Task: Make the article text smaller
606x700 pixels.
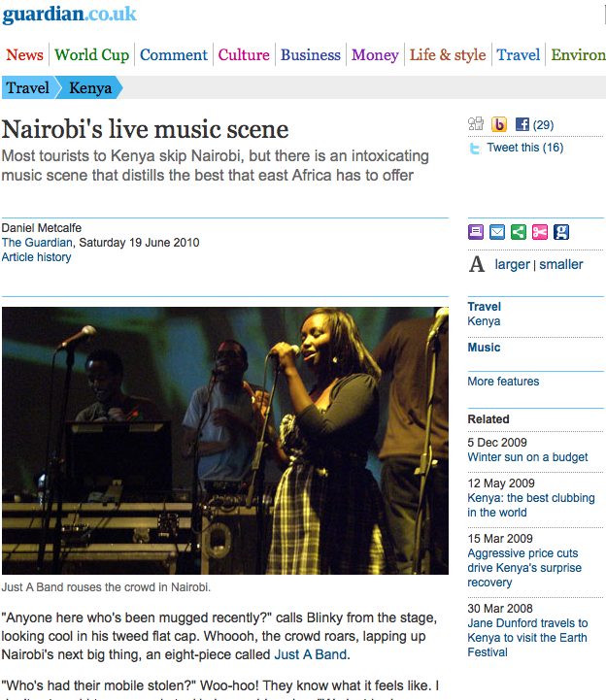Action: pos(561,264)
